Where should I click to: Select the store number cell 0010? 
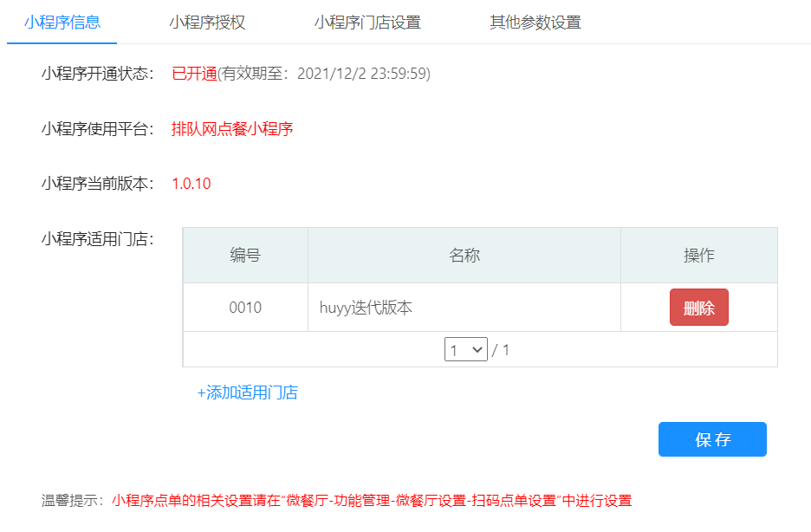point(245,308)
